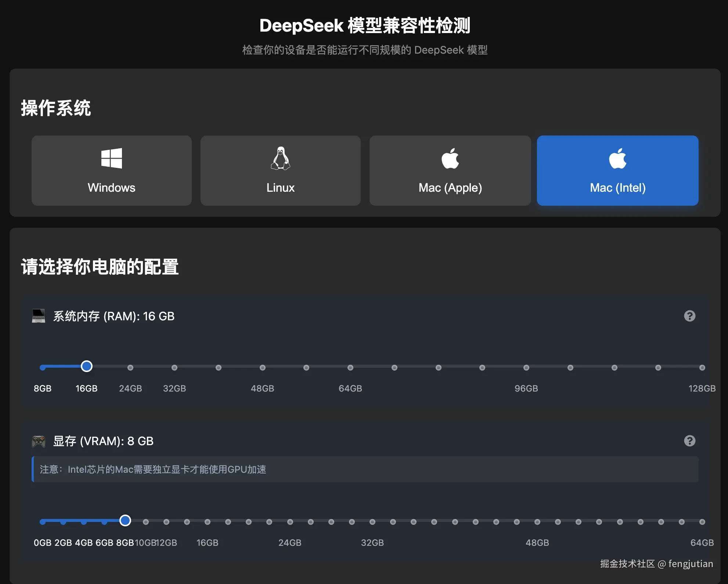
Task: Set VRAM slider to the 4GB stop
Action: click(x=84, y=522)
